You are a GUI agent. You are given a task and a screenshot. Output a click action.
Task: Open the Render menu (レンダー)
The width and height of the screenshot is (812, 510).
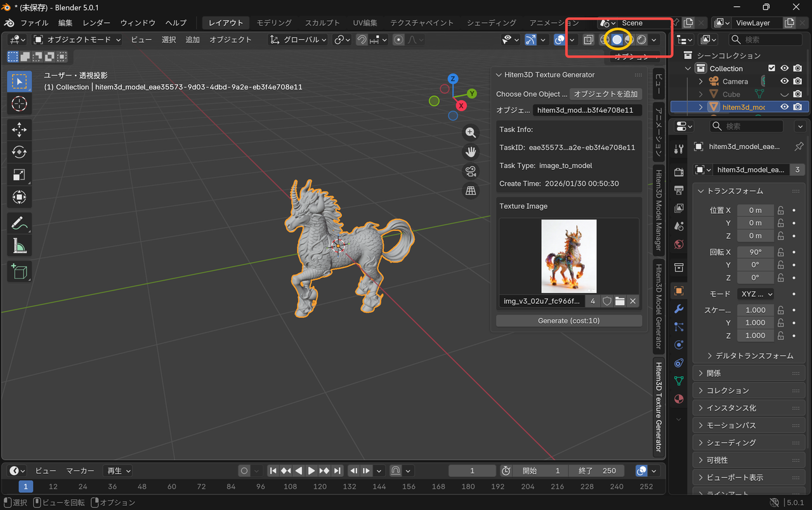point(96,23)
